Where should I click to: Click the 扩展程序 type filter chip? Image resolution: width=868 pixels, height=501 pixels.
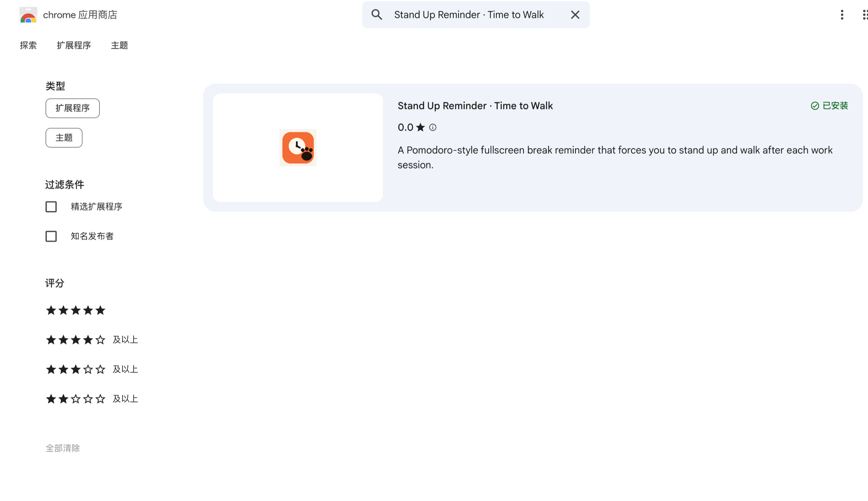pyautogui.click(x=73, y=108)
